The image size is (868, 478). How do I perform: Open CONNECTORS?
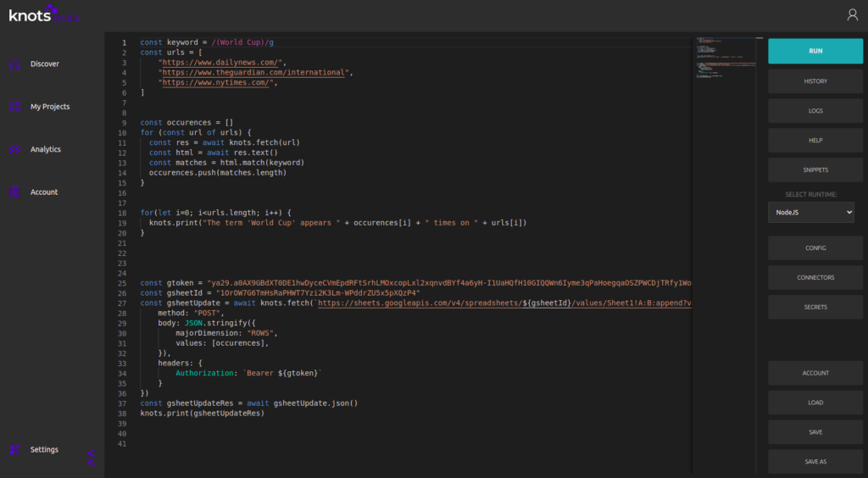(x=815, y=277)
